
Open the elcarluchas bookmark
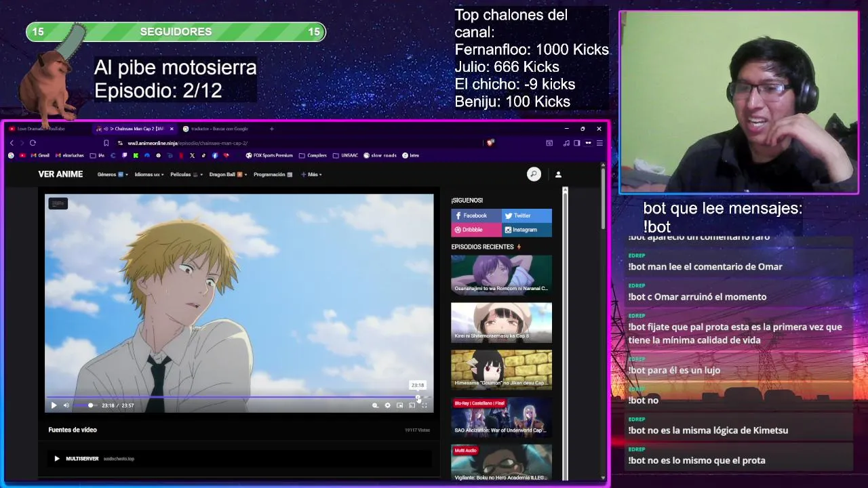click(69, 155)
